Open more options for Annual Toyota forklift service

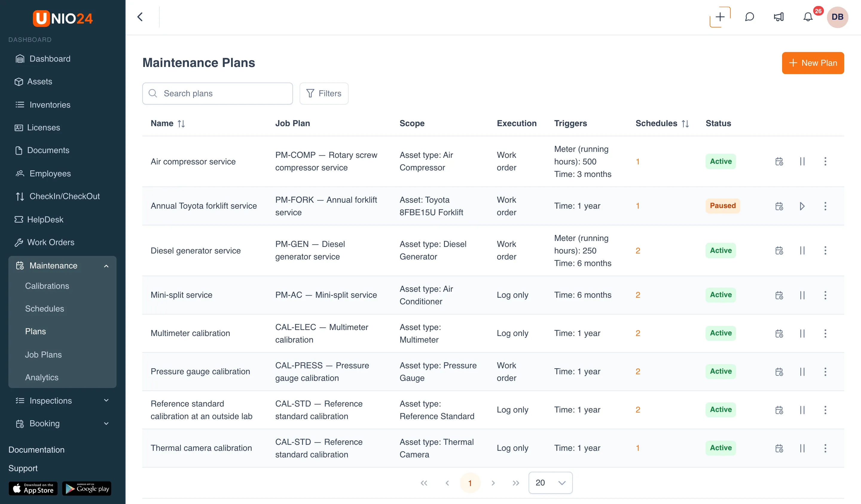[x=825, y=206]
